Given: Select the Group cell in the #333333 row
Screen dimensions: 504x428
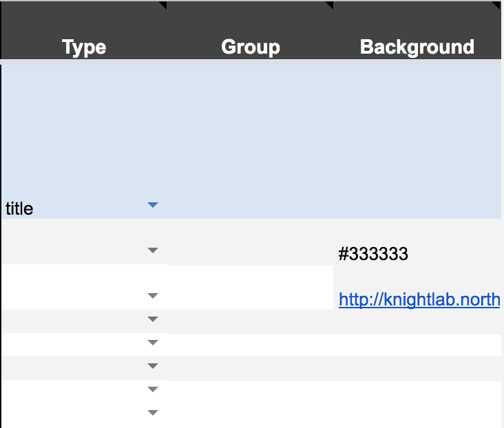Looking at the screenshot, I should coord(251,242).
